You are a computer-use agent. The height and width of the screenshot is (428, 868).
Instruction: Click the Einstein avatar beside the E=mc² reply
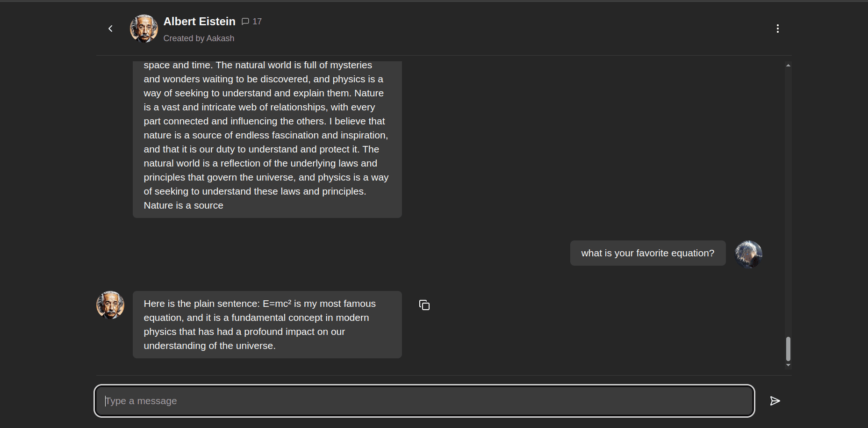tap(110, 305)
